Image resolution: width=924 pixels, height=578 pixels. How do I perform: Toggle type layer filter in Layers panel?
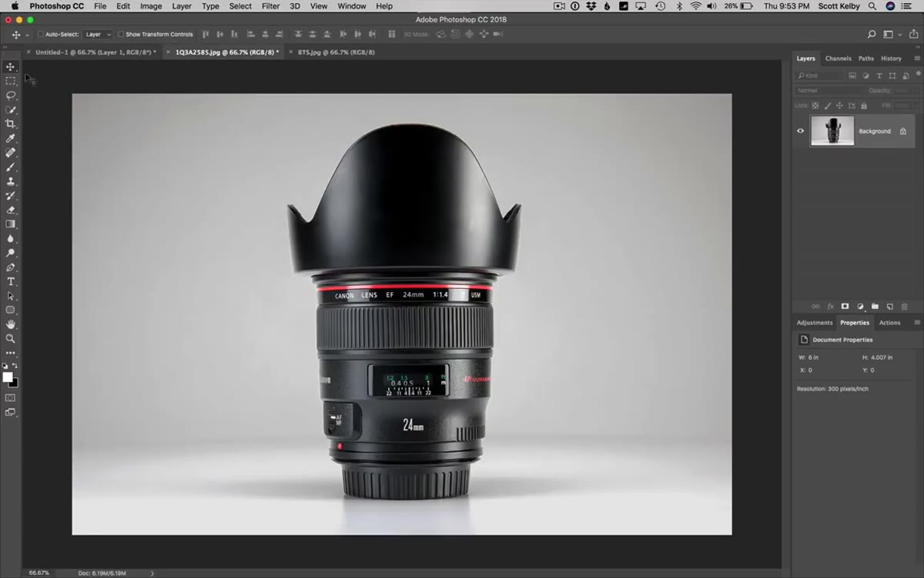point(879,76)
